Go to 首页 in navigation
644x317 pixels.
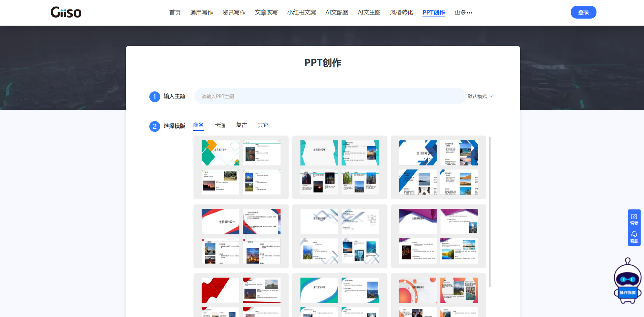pos(175,12)
